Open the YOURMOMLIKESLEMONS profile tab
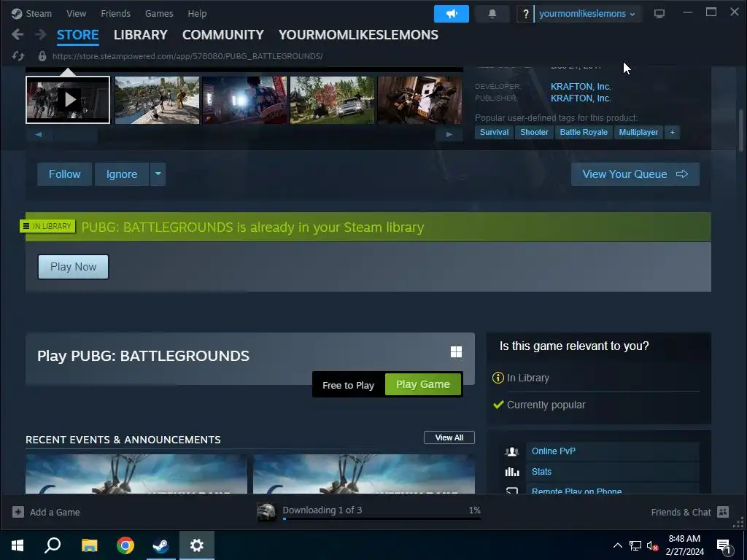The width and height of the screenshot is (747, 560). point(358,35)
